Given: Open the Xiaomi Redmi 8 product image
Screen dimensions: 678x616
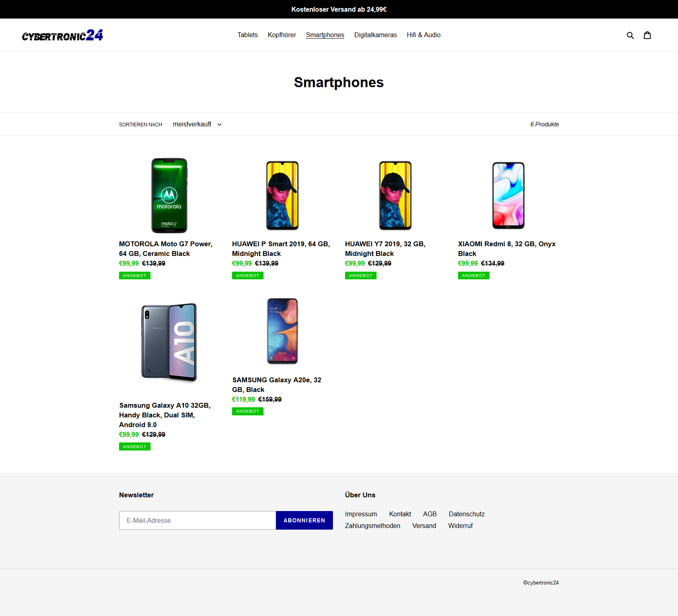Looking at the screenshot, I should click(x=508, y=195).
